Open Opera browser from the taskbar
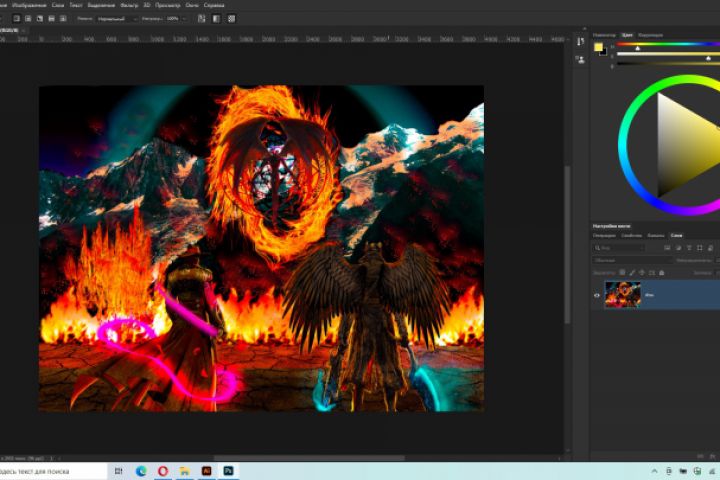Screen dimensions: 720x480 tap(162, 470)
